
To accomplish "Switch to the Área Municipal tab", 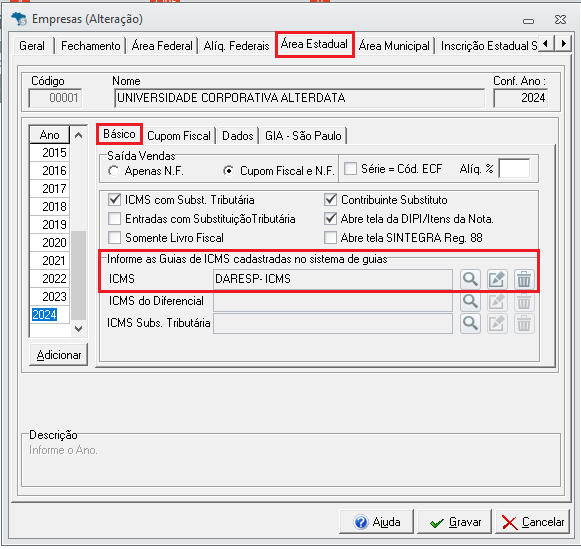I will [x=394, y=46].
